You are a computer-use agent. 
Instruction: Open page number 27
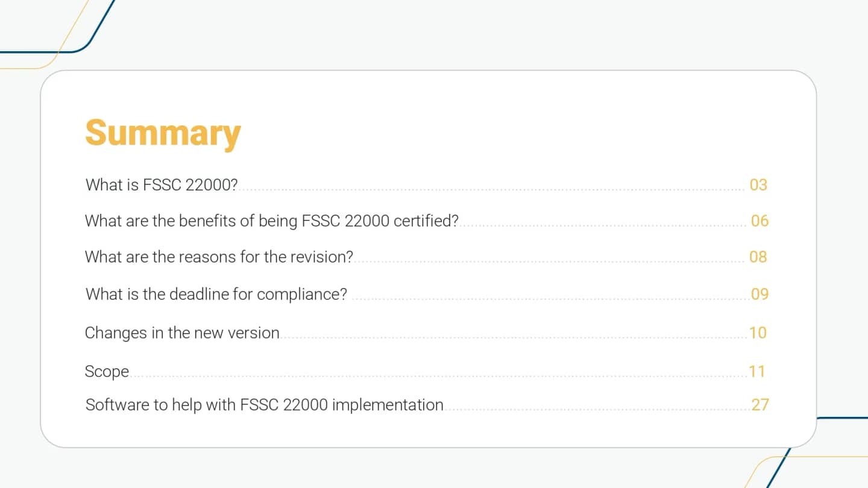point(759,405)
